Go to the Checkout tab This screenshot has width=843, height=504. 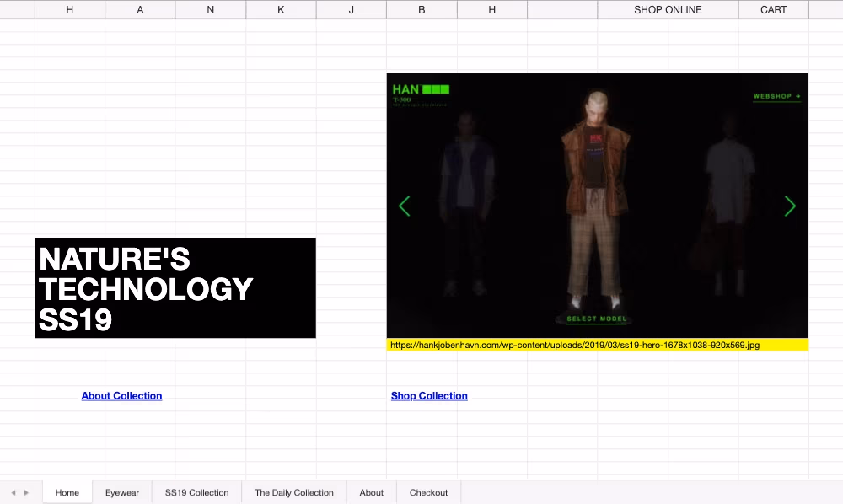[428, 492]
